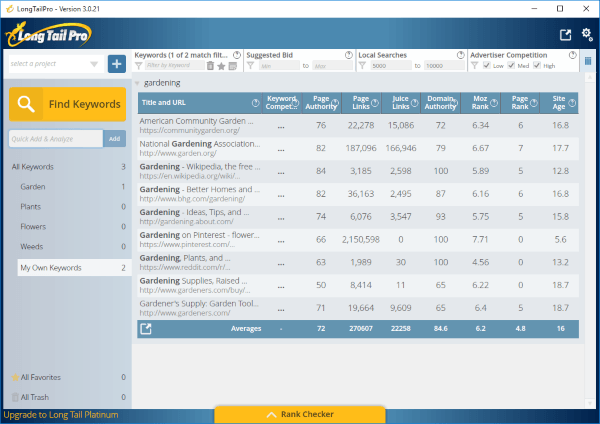Select the Weeds keyword group
The height and width of the screenshot is (424, 600).
(x=73, y=246)
